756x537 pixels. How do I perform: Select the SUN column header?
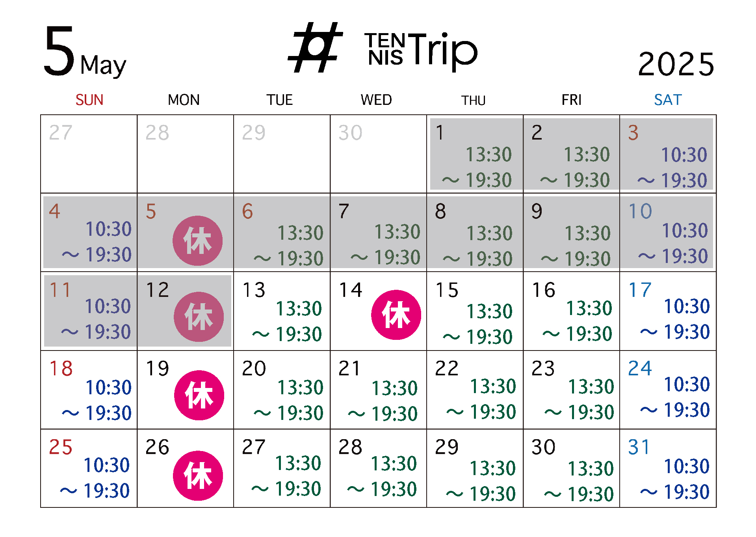89,100
